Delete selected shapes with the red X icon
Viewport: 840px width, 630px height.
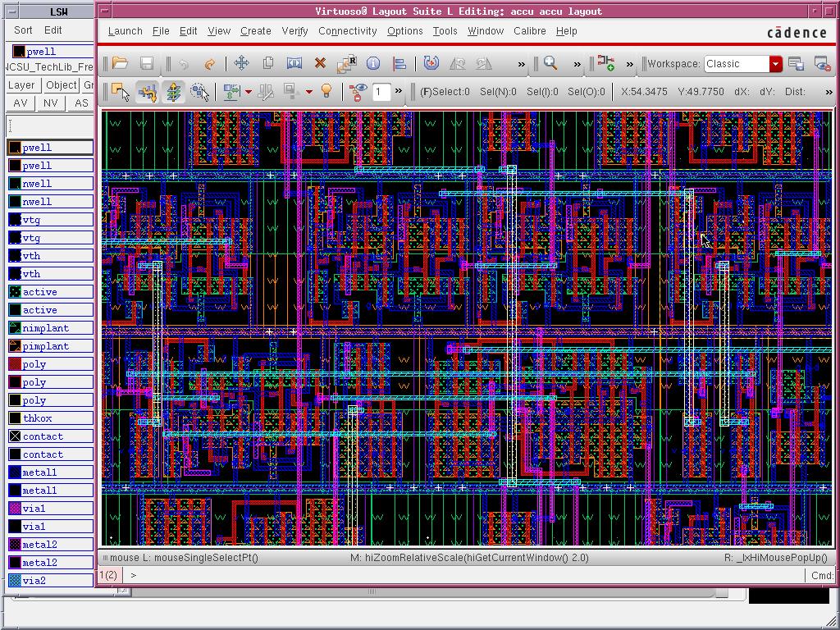point(320,62)
